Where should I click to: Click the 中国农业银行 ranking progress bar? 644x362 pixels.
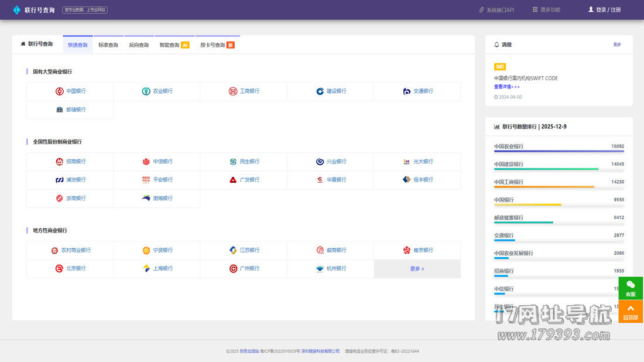[559, 152]
